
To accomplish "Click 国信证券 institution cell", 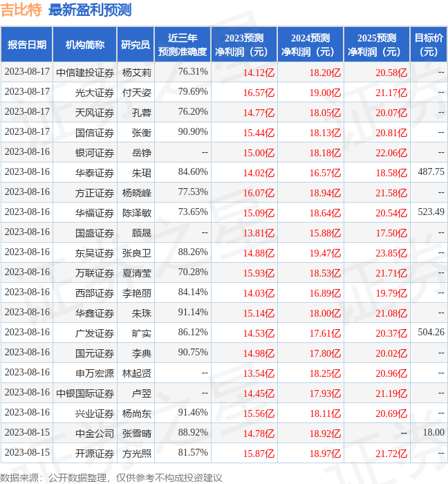I will click(95, 133).
